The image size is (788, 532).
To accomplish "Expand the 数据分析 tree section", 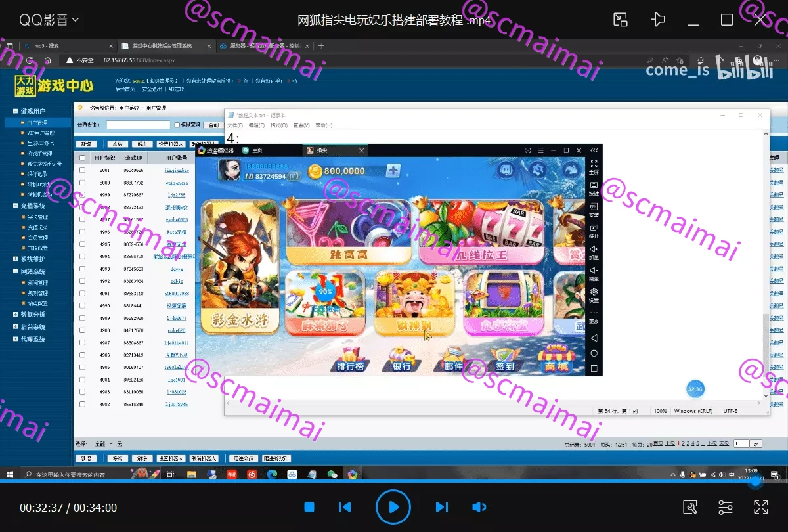I will [15, 315].
